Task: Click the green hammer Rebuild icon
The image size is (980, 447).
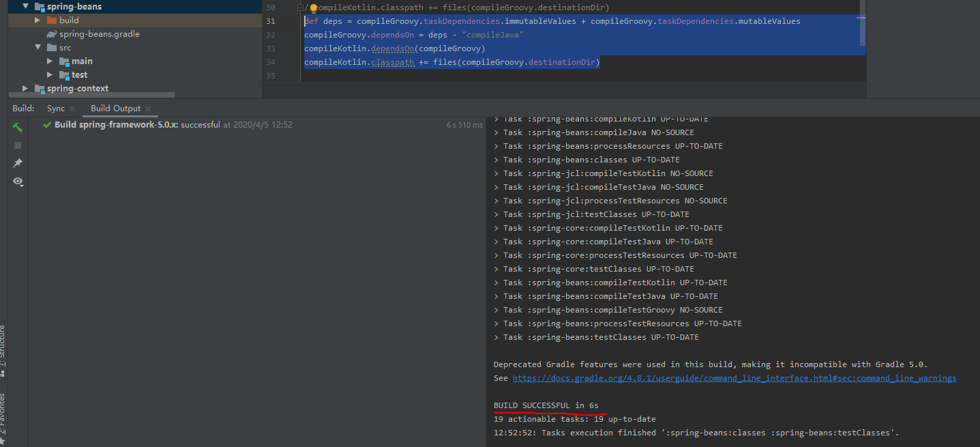Action: (18, 127)
